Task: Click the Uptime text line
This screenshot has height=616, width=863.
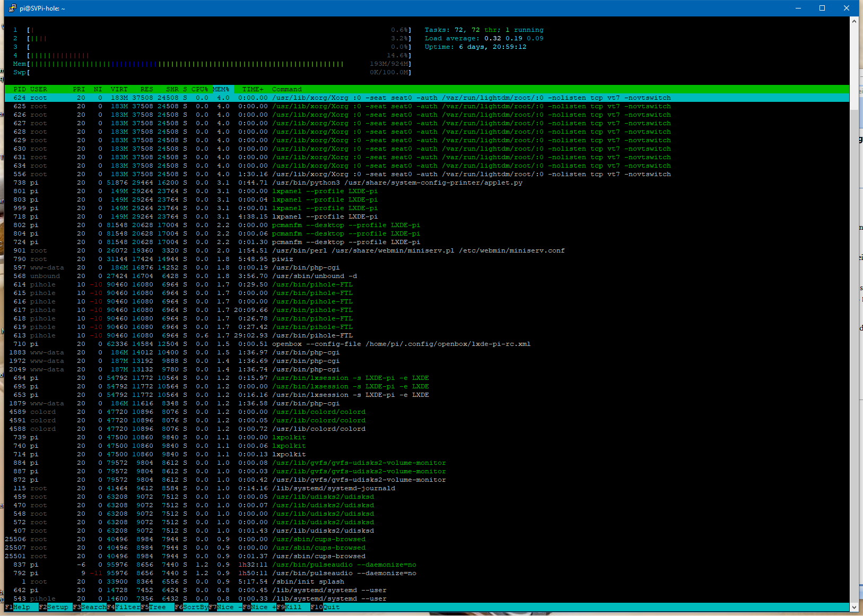Action: 476,47
